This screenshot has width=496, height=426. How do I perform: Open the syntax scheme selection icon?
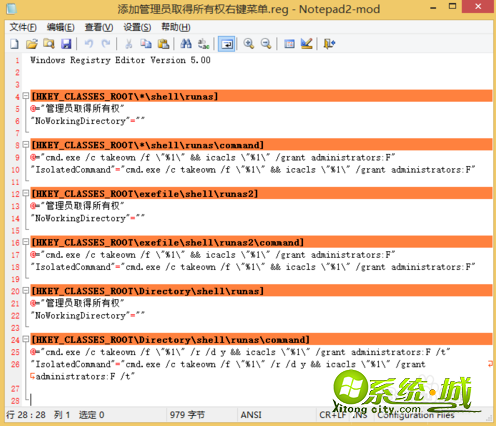coord(289,44)
